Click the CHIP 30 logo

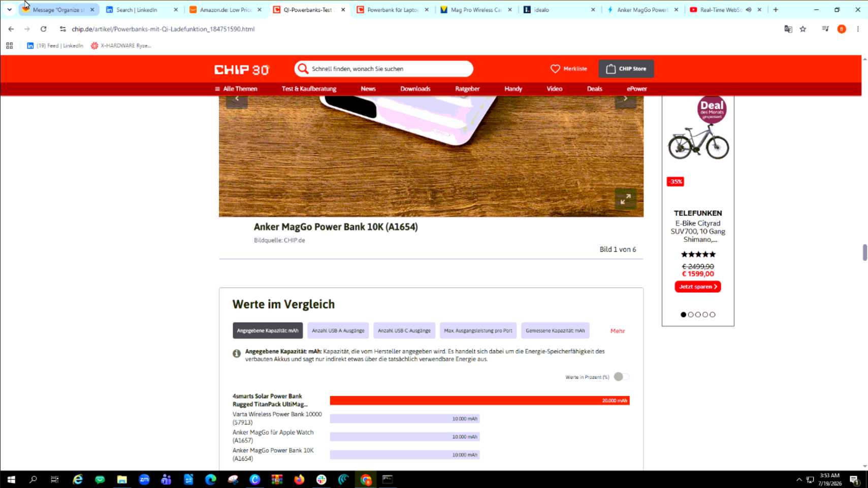coord(241,69)
